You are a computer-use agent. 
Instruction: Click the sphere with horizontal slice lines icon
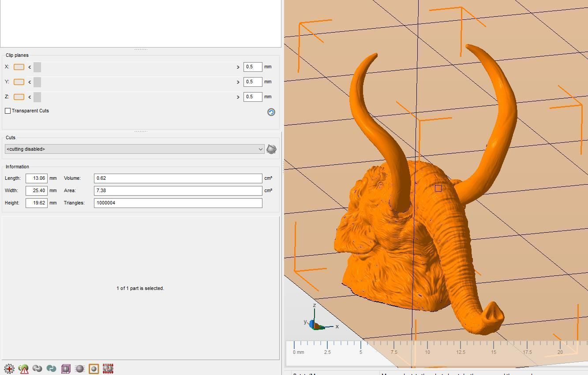(80, 369)
